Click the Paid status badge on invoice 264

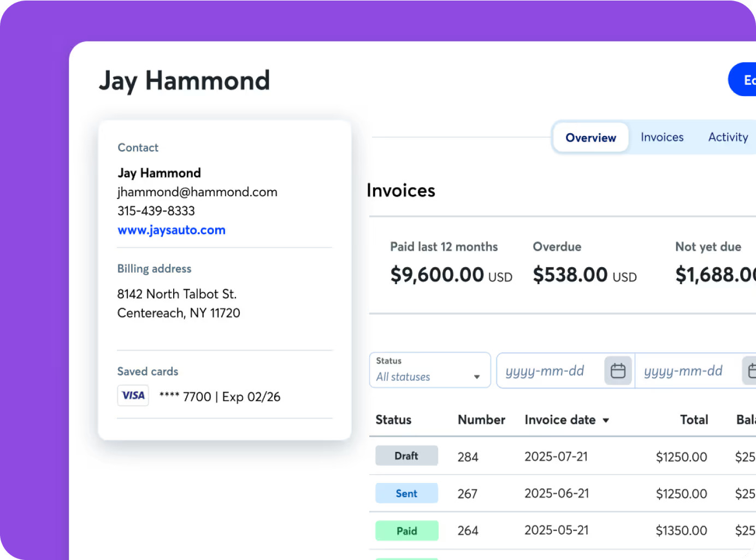pyautogui.click(x=406, y=530)
